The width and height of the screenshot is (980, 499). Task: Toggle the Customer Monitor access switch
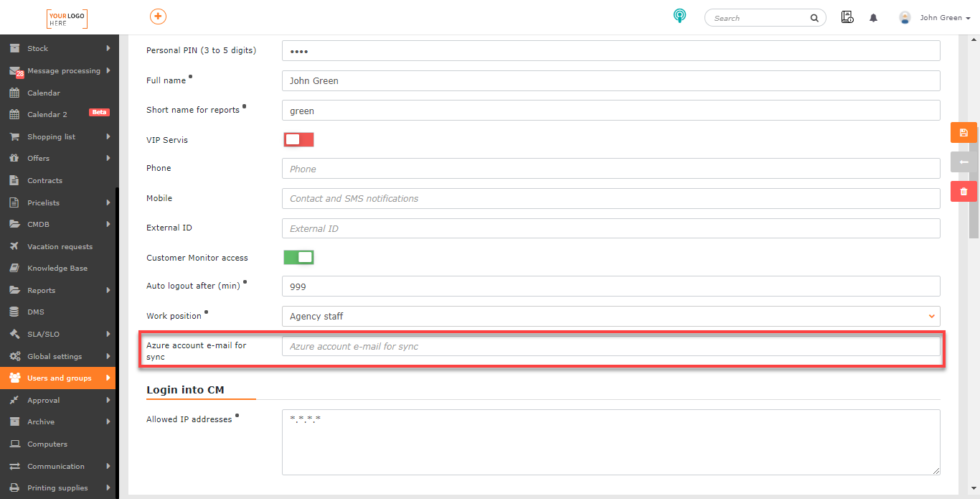click(298, 257)
